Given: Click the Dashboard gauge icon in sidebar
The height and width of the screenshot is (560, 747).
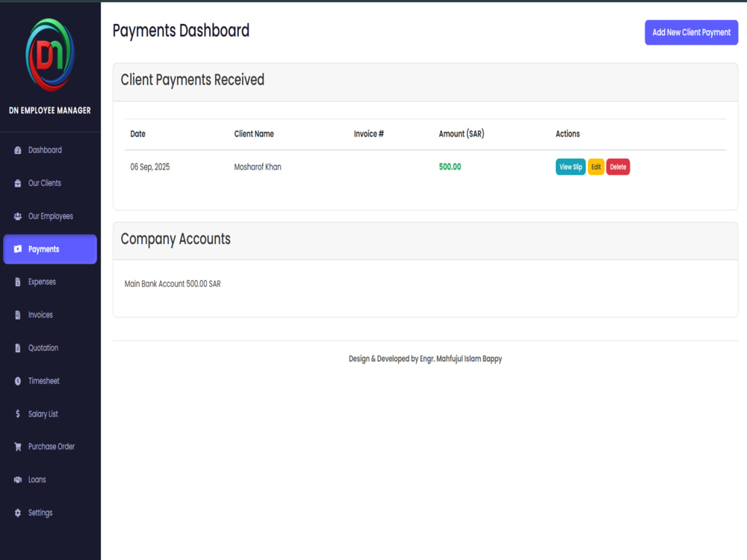Looking at the screenshot, I should coord(18,150).
